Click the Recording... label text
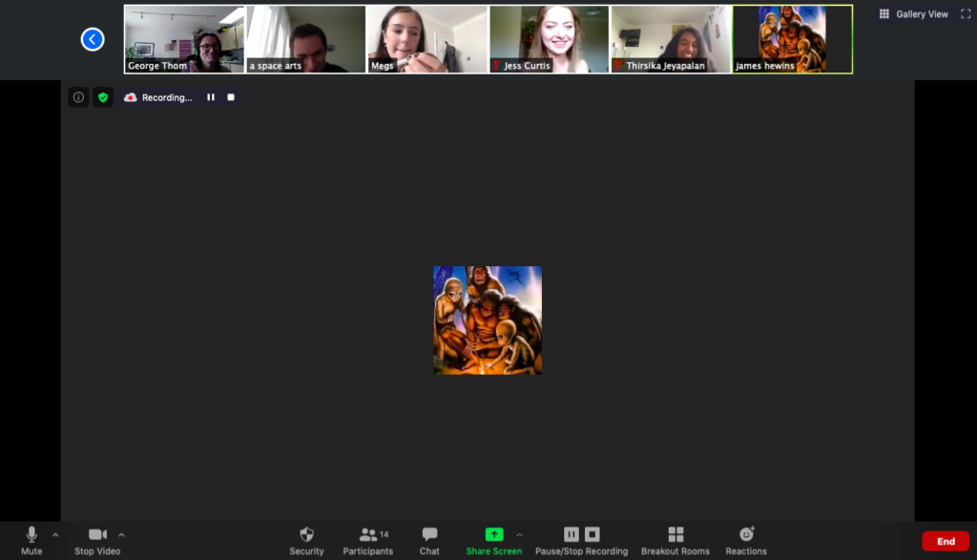The height and width of the screenshot is (560, 977). click(167, 97)
